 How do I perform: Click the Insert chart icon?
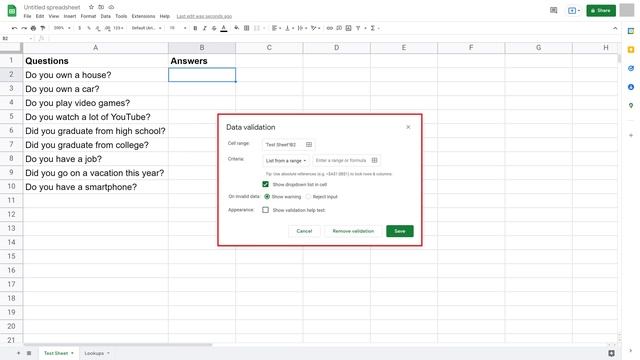coord(348,28)
